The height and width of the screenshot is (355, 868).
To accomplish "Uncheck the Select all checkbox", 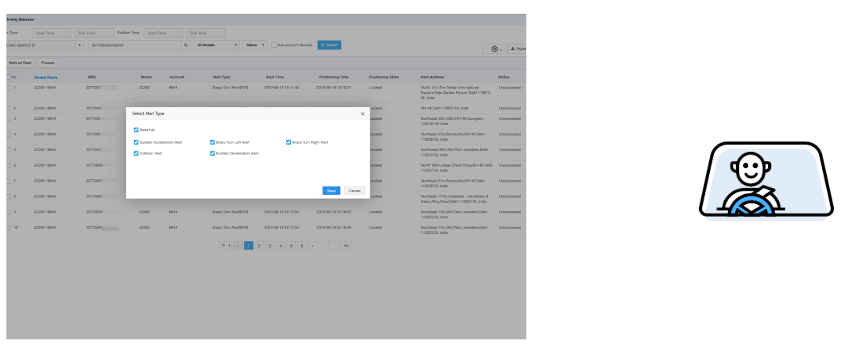I will pyautogui.click(x=136, y=130).
